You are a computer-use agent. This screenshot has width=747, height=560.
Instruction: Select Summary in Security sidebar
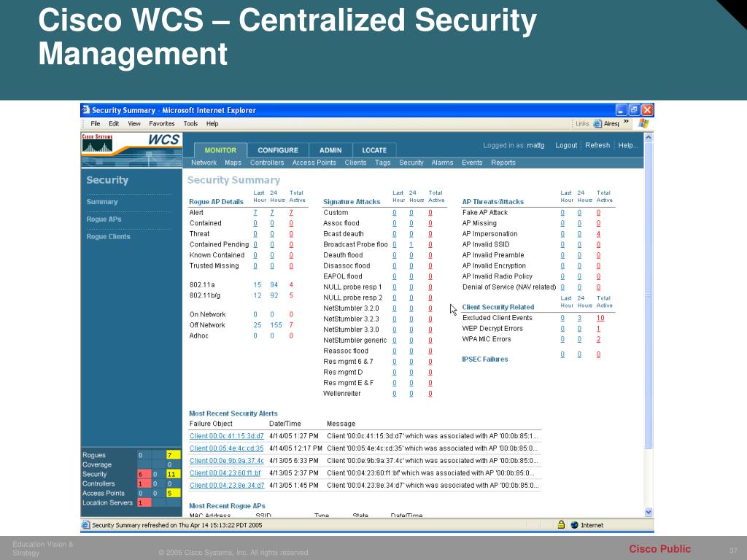[x=102, y=201]
